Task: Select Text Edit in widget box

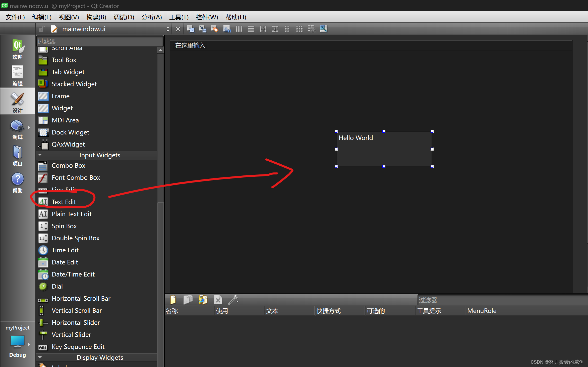Action: point(64,202)
